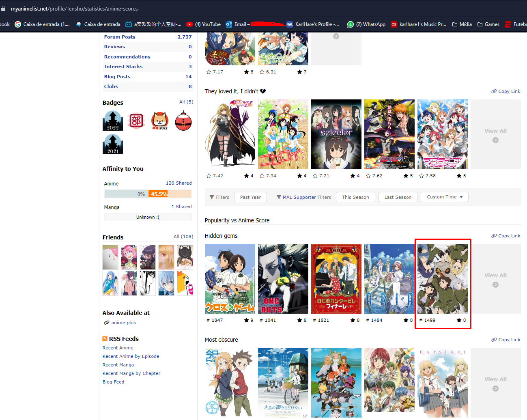
Task: Open the Mídia bookmarks folder
Action: pyautogui.click(x=462, y=24)
